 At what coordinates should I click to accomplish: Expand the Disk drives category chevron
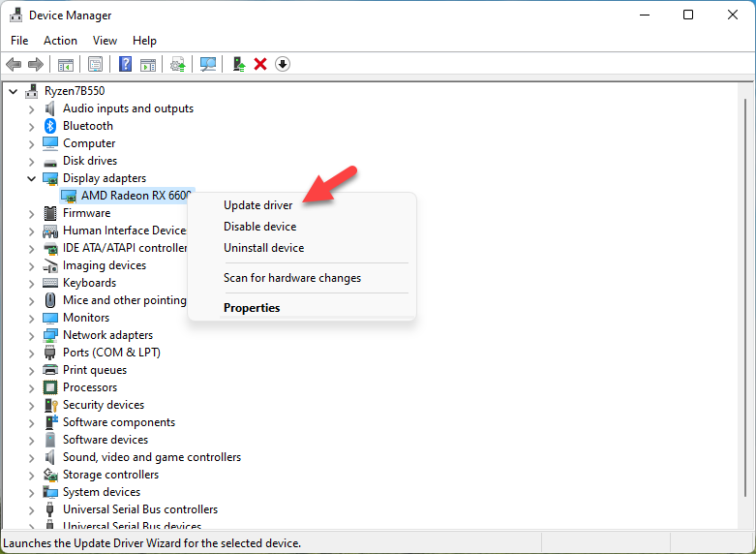pos(31,161)
